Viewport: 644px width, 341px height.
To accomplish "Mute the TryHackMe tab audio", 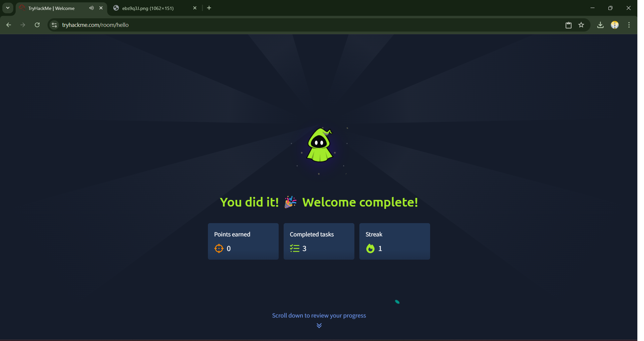I will pyautogui.click(x=91, y=8).
